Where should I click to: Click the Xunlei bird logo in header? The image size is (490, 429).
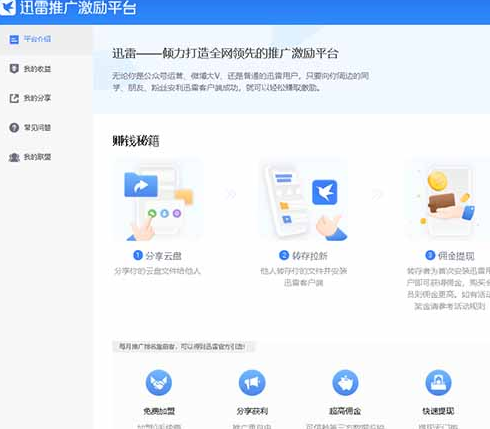7,7
